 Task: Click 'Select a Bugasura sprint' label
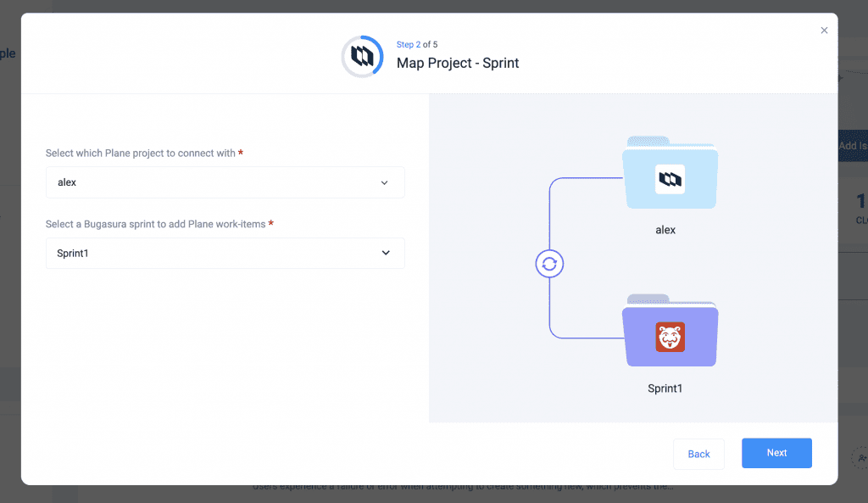coord(156,224)
